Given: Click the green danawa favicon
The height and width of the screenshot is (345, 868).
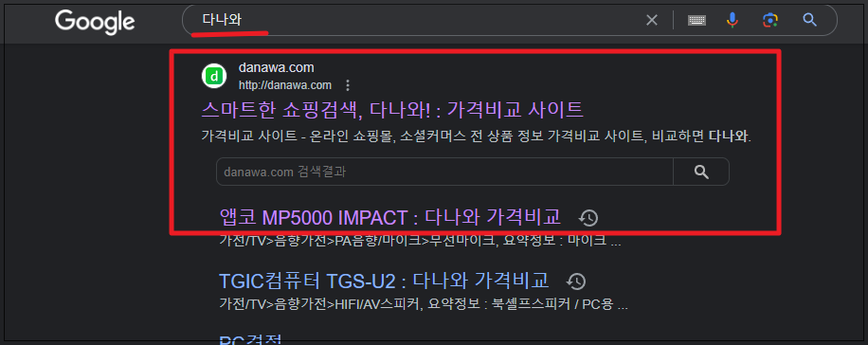Looking at the screenshot, I should tap(213, 76).
